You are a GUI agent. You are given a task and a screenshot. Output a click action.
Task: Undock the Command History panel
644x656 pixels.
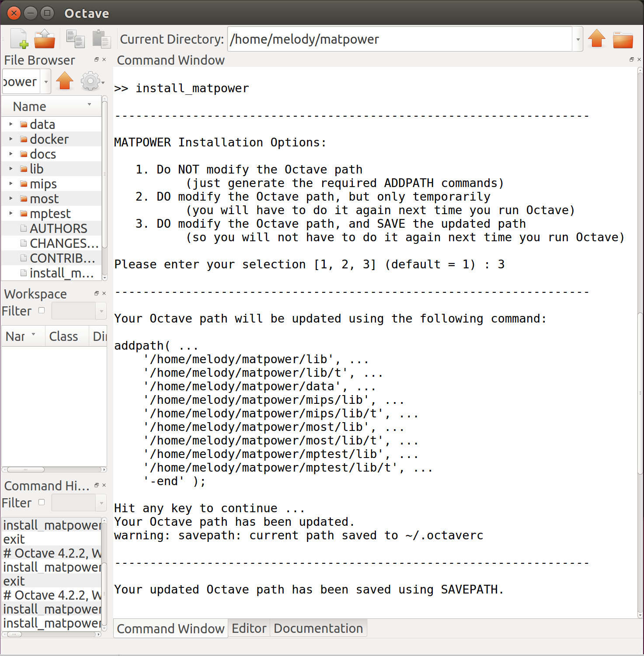(97, 485)
